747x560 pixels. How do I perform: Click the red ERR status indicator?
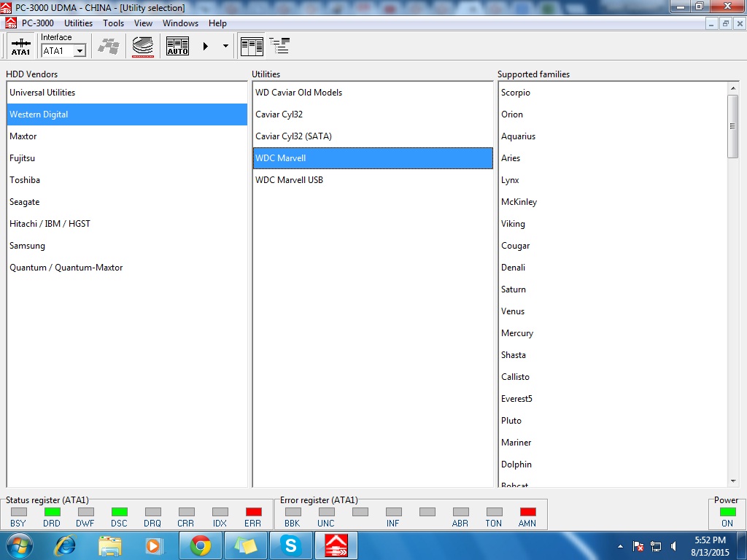click(x=253, y=512)
